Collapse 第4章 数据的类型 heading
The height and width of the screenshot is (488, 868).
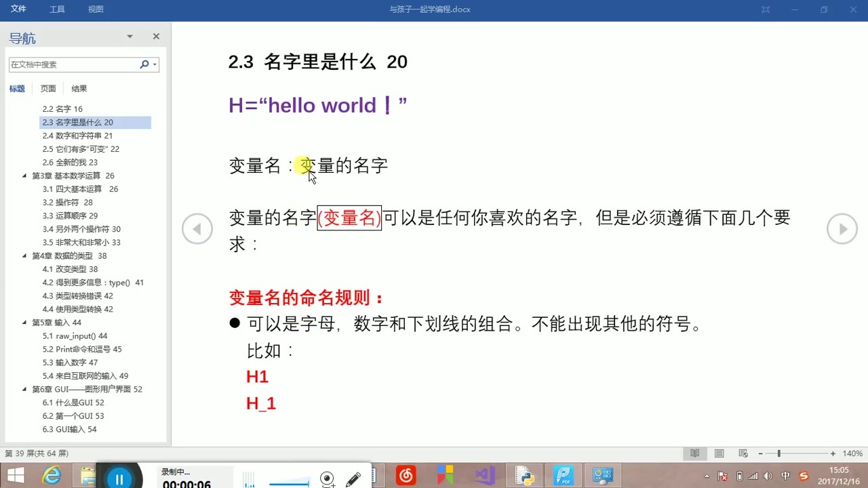pyautogui.click(x=25, y=256)
